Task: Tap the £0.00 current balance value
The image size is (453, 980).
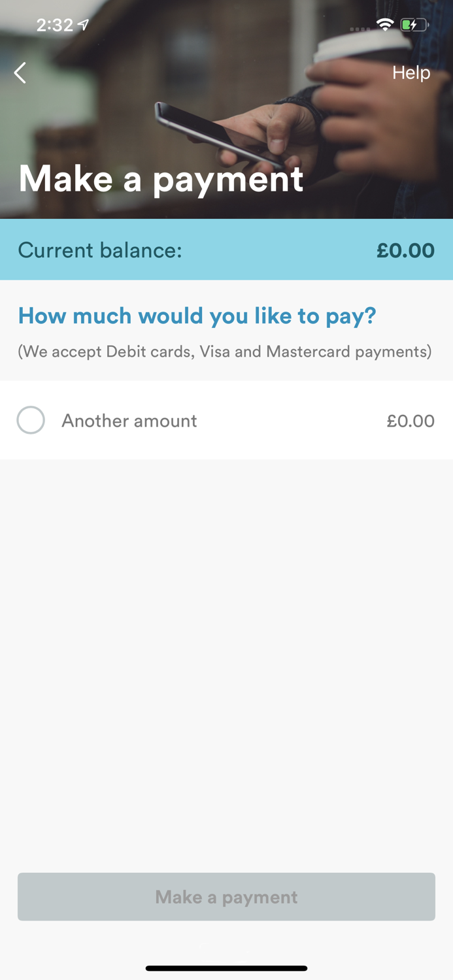Action: [406, 250]
